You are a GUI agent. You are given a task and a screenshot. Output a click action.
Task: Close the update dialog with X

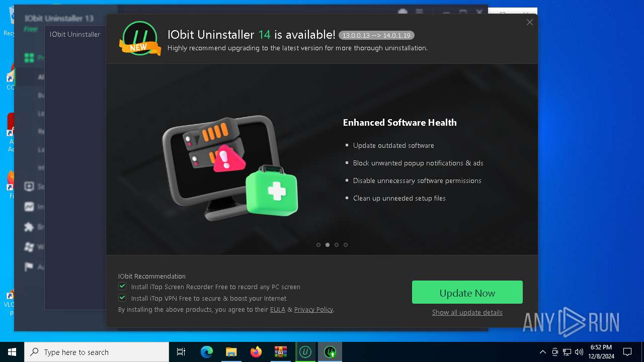(x=529, y=22)
